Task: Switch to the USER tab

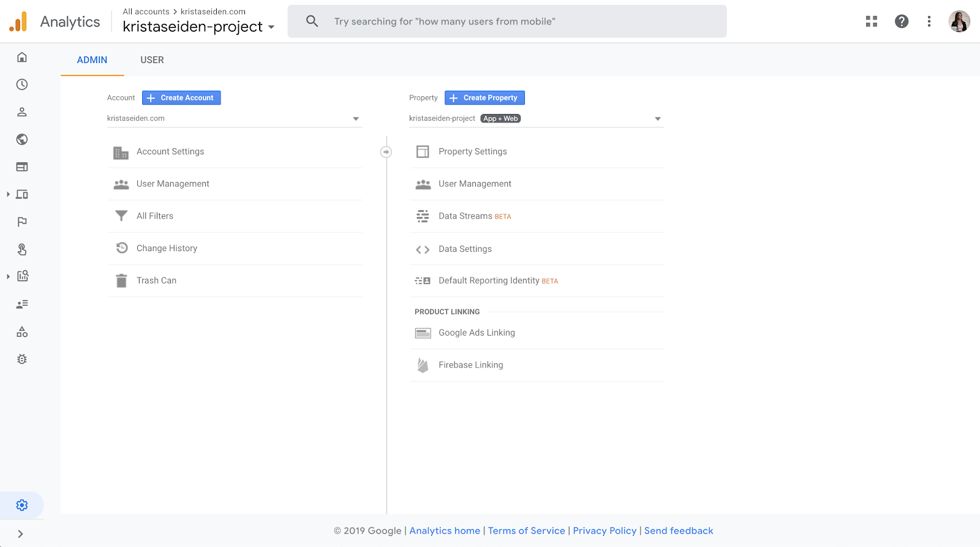Action: 152,60
